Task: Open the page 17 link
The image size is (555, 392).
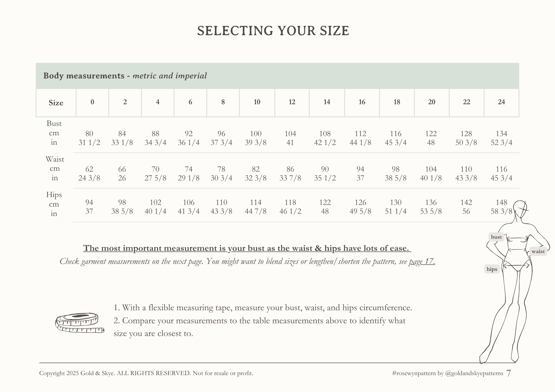Action: click(422, 261)
